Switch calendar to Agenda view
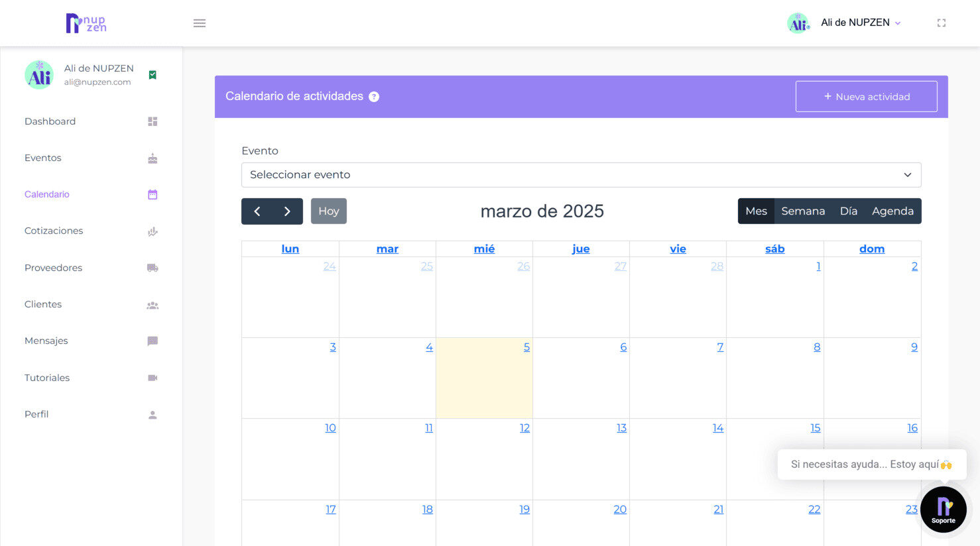Viewport: 980px width, 546px height. [892, 211]
